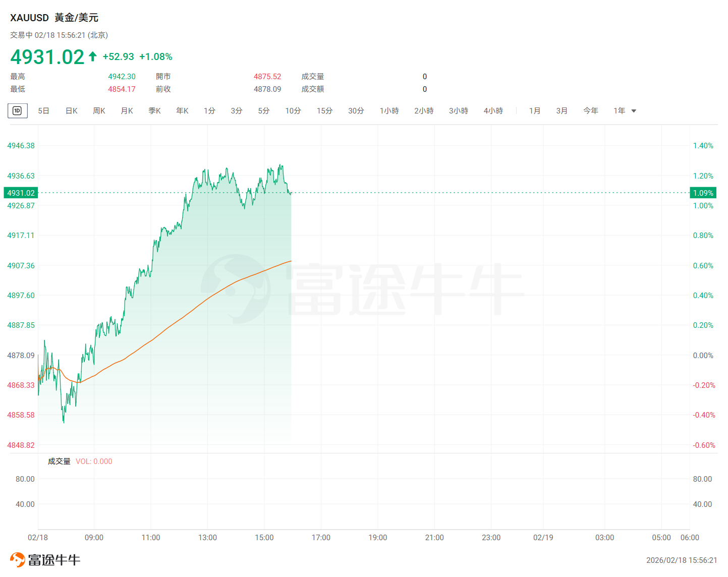Select the 30分 interval

(x=356, y=111)
